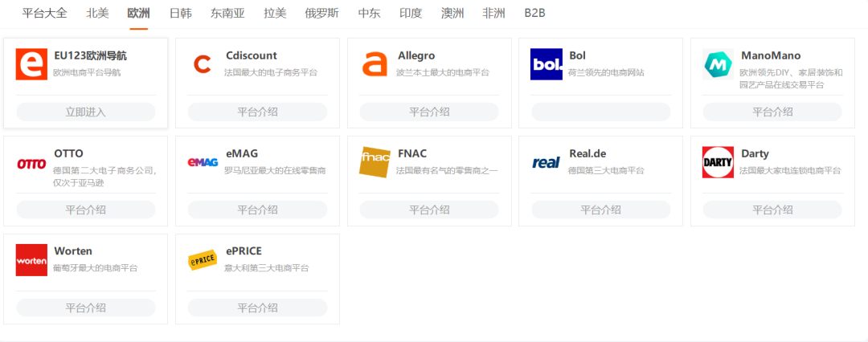Image resolution: width=868 pixels, height=342 pixels.
Task: Click the Cdiscount red C logo
Action: 203,64
